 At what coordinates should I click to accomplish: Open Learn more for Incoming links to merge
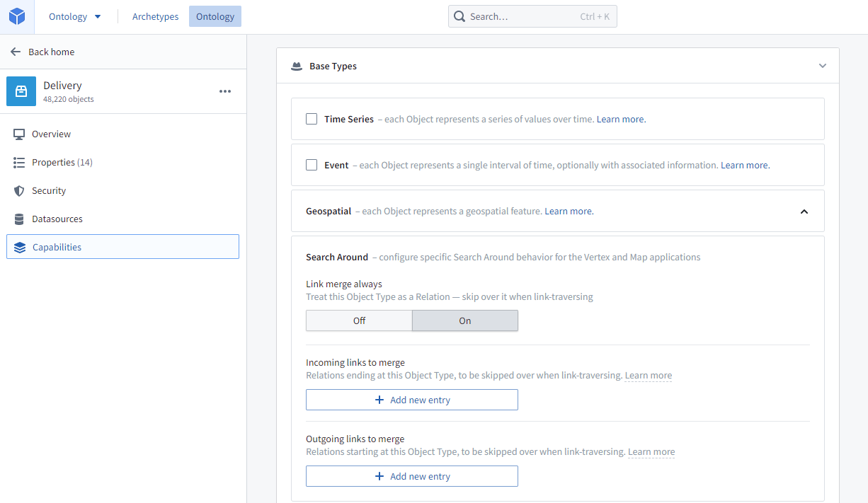click(649, 376)
